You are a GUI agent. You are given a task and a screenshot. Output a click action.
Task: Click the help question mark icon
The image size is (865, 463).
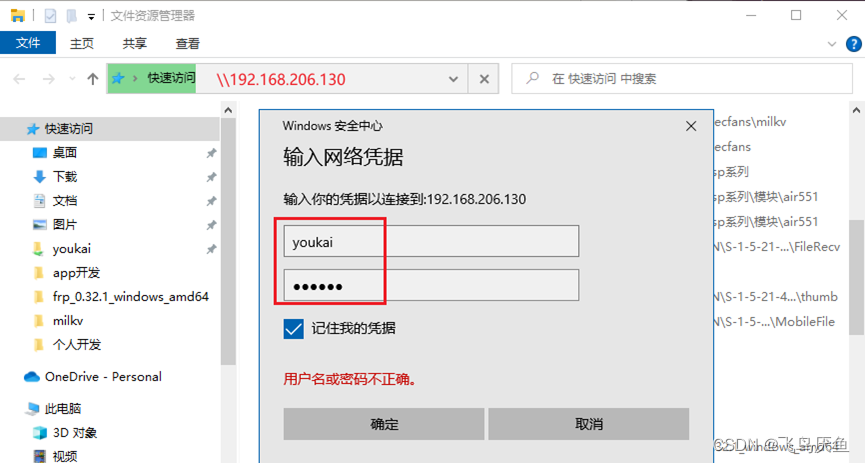853,44
